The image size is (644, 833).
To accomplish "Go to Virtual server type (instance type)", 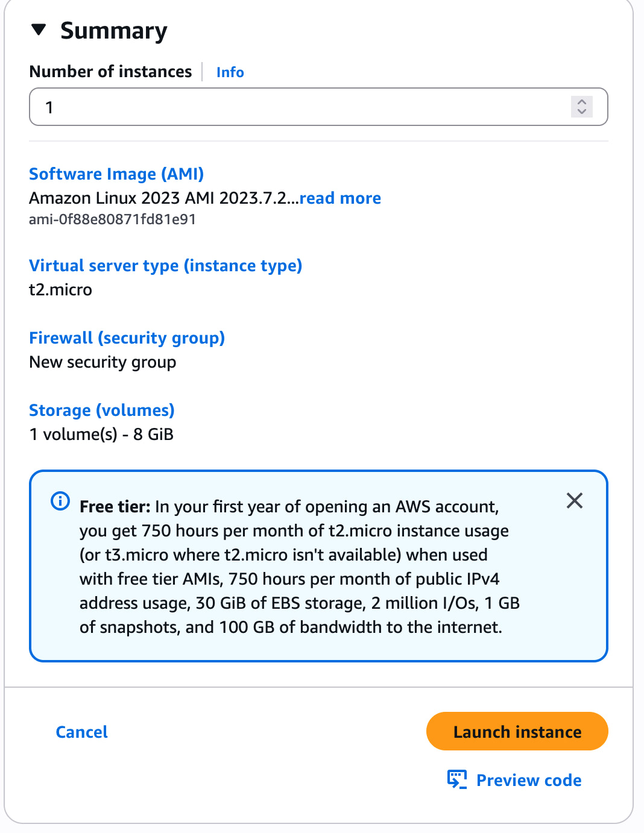I will click(165, 266).
